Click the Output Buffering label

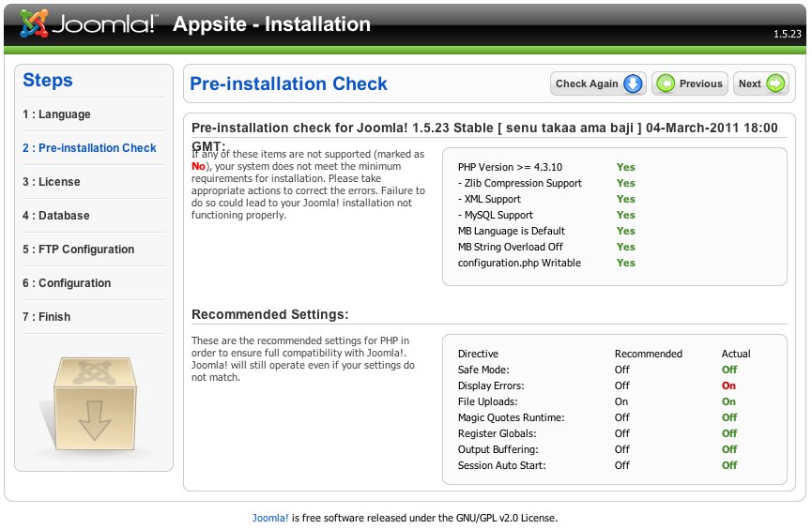pos(498,450)
